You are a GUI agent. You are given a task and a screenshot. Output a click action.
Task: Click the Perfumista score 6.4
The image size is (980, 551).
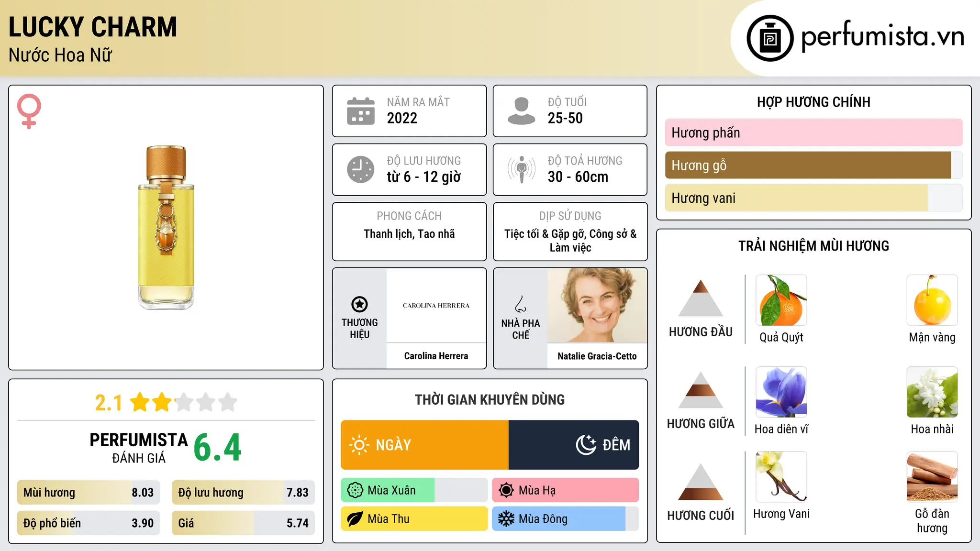pyautogui.click(x=217, y=448)
